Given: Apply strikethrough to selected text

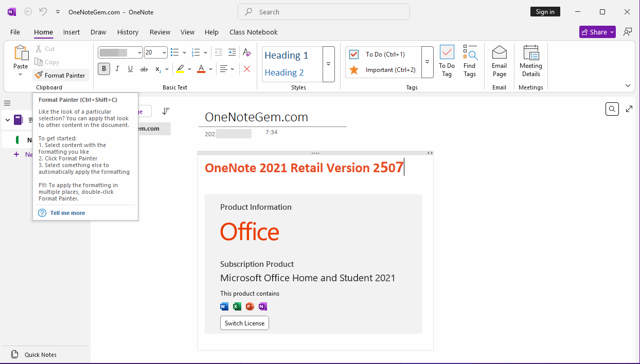Looking at the screenshot, I should coord(144,68).
